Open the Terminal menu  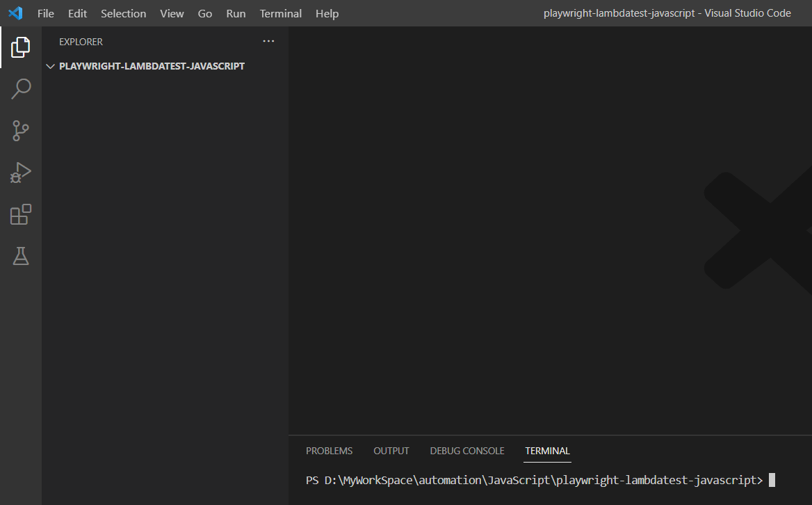[x=280, y=13]
